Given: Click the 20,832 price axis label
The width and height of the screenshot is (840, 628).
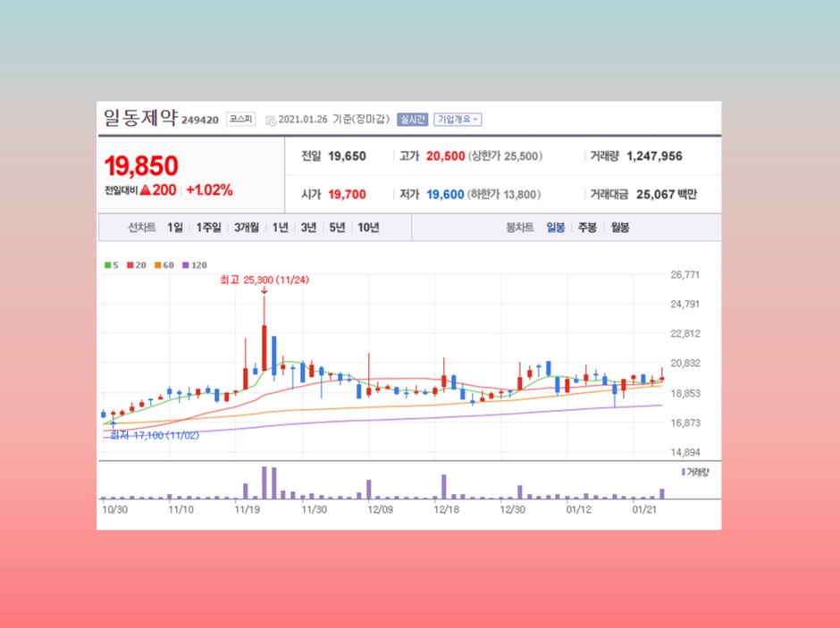Looking at the screenshot, I should click(685, 363).
